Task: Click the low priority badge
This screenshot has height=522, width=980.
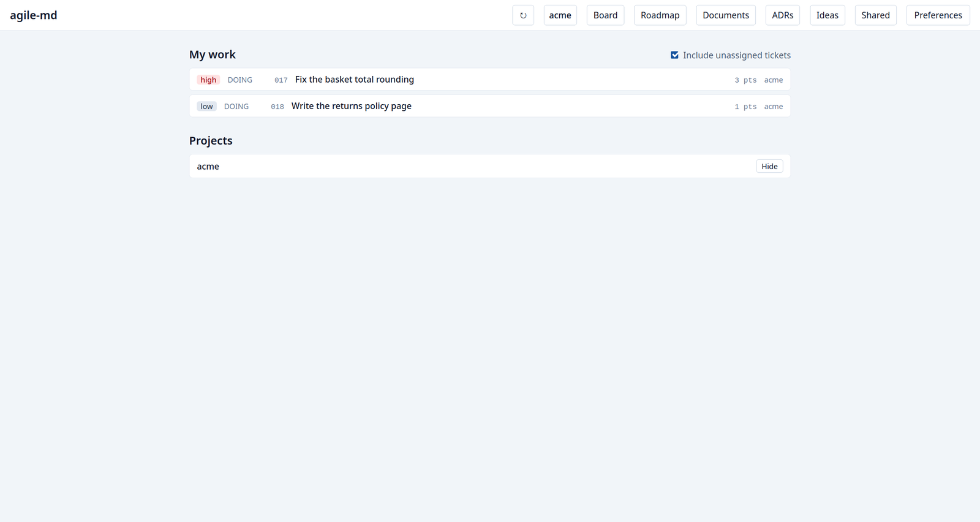Action: tap(207, 107)
